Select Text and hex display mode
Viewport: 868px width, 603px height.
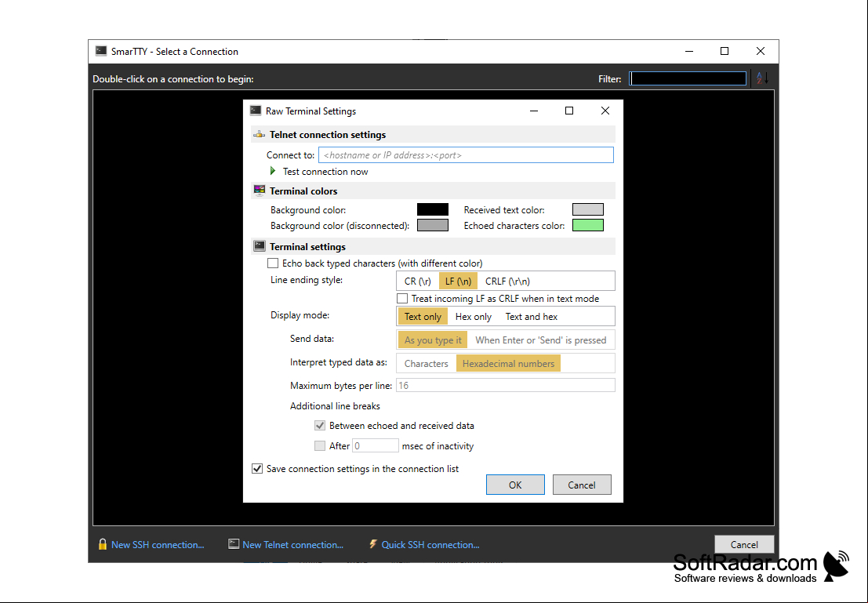pyautogui.click(x=531, y=317)
